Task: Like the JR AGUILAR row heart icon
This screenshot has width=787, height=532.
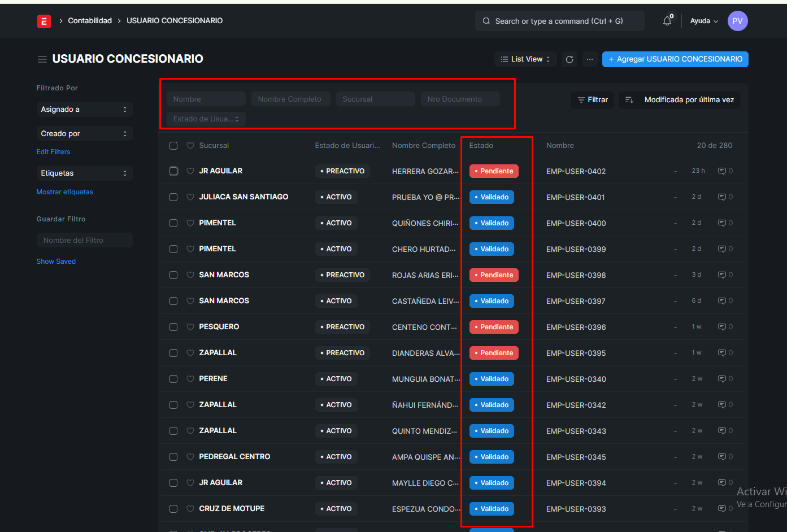Action: pos(190,171)
